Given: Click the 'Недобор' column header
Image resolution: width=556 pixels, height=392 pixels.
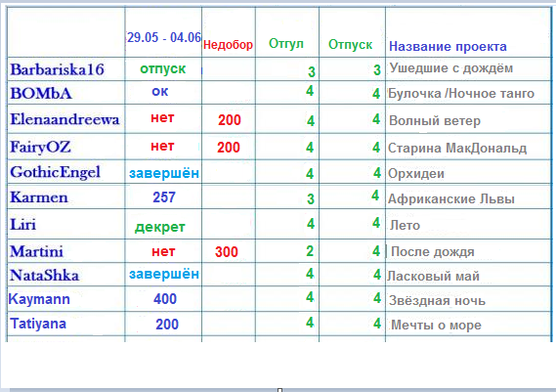Looking at the screenshot, I should (x=228, y=45).
